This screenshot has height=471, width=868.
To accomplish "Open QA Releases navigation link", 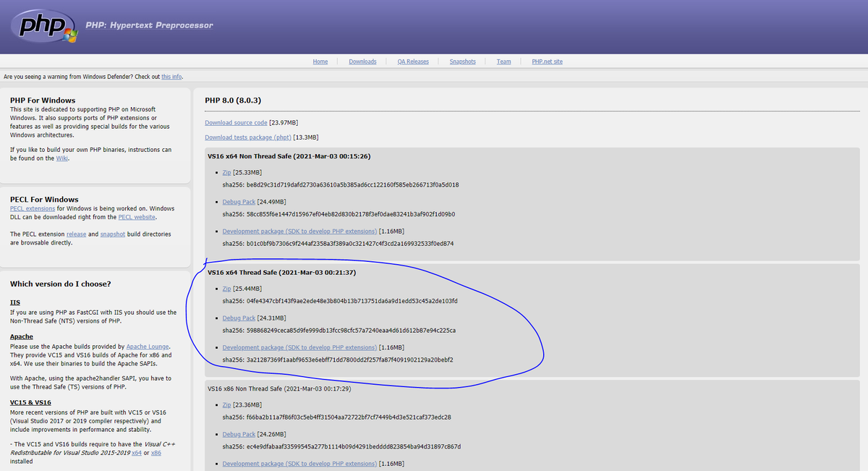I will coord(413,61).
